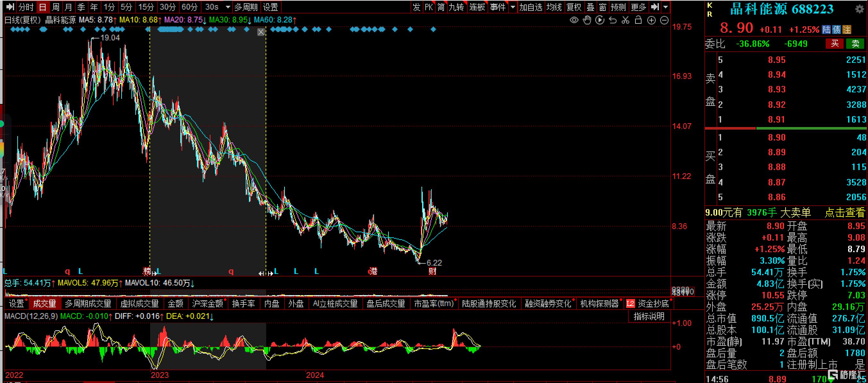The height and width of the screenshot is (383, 868).
Task: Select the 日 daily period tab
Action: [42, 7]
